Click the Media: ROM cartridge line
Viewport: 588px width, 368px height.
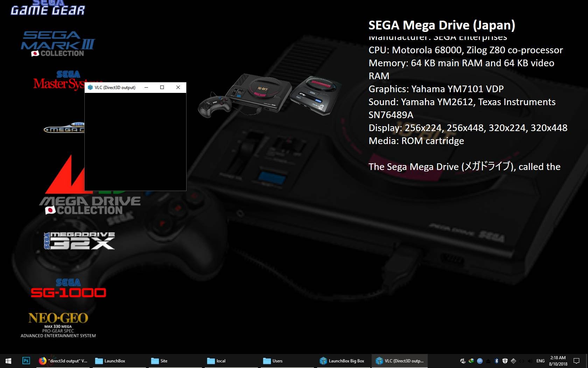pos(416,141)
